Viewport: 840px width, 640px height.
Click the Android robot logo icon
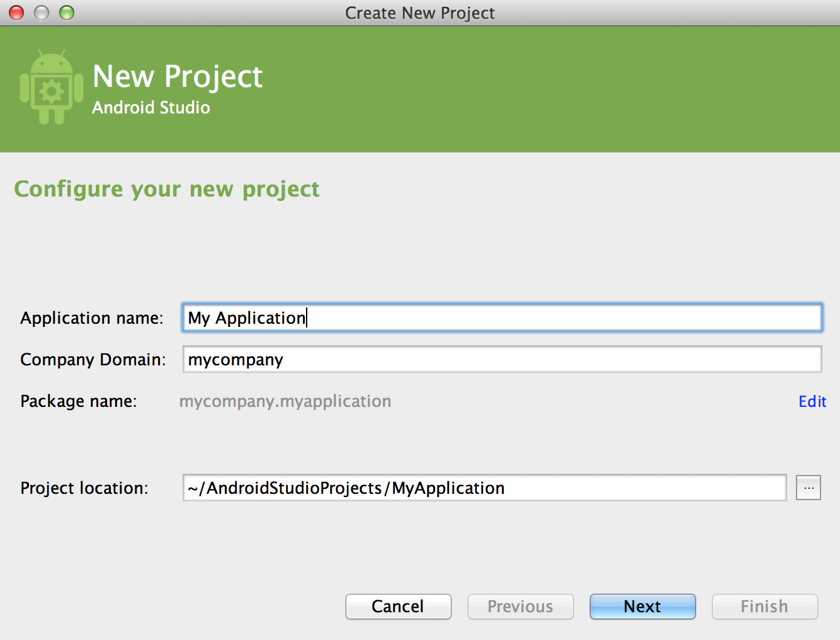click(51, 88)
